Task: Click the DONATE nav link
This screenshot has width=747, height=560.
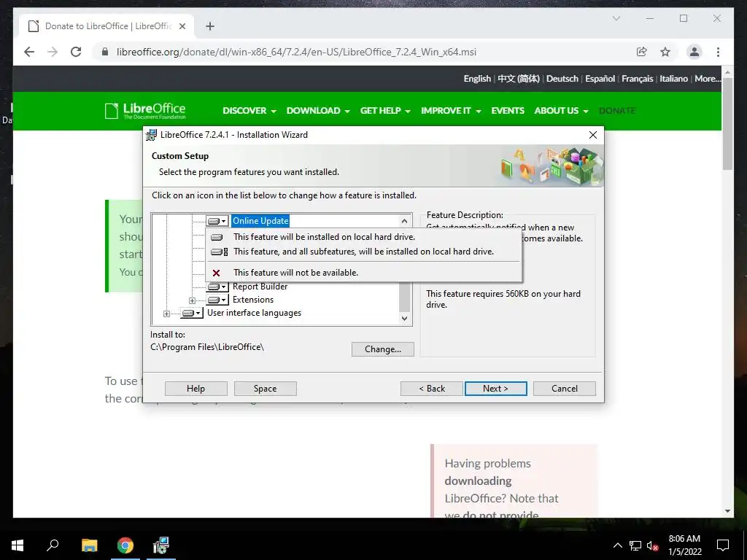Action: tap(617, 111)
